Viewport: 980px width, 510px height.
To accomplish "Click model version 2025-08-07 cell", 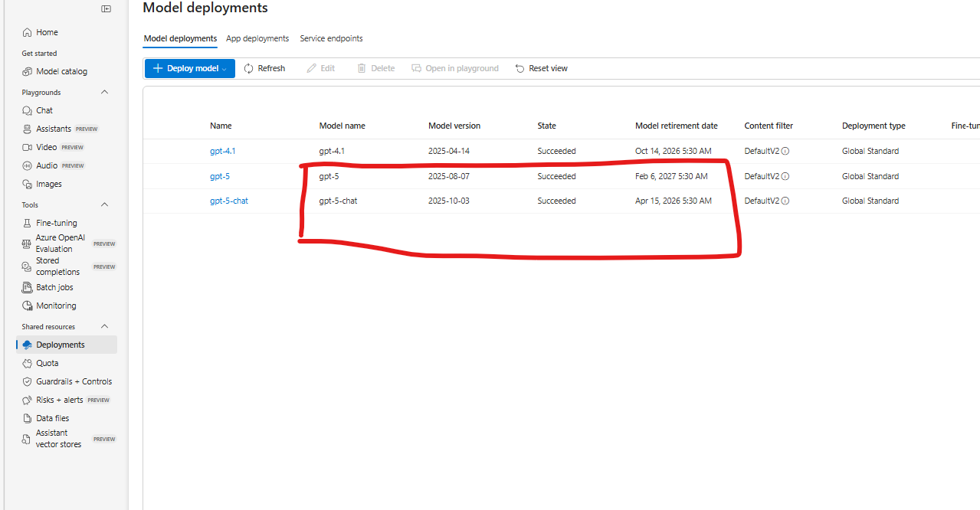I will pyautogui.click(x=448, y=176).
